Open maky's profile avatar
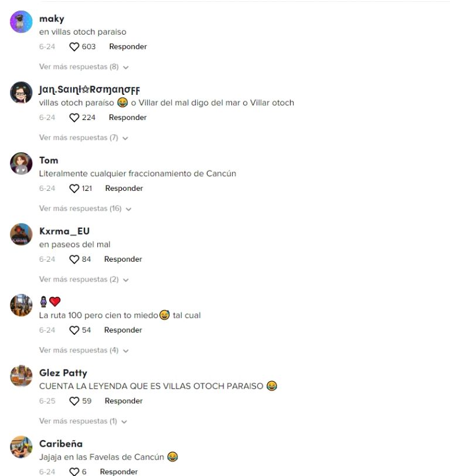 pyautogui.click(x=21, y=22)
